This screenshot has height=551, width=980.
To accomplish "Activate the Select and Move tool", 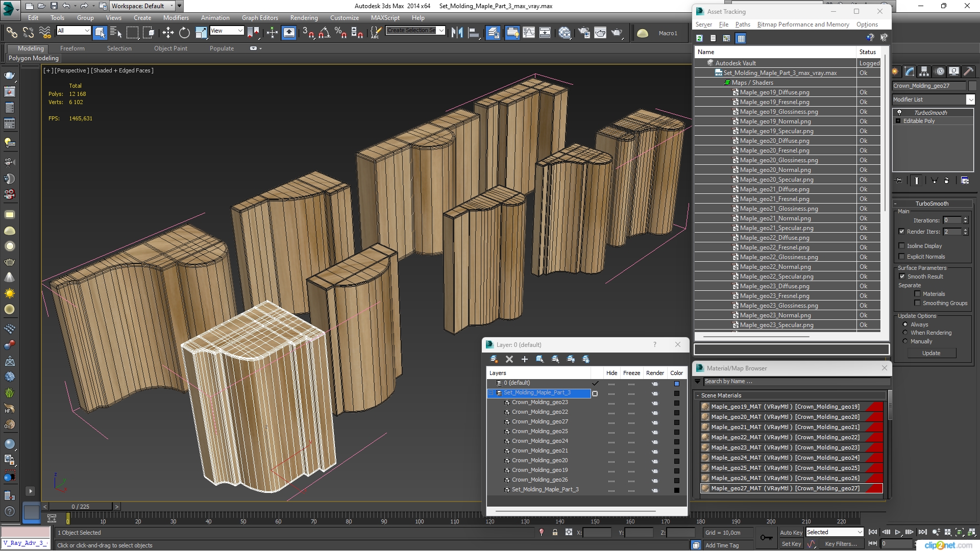I will pyautogui.click(x=168, y=33).
